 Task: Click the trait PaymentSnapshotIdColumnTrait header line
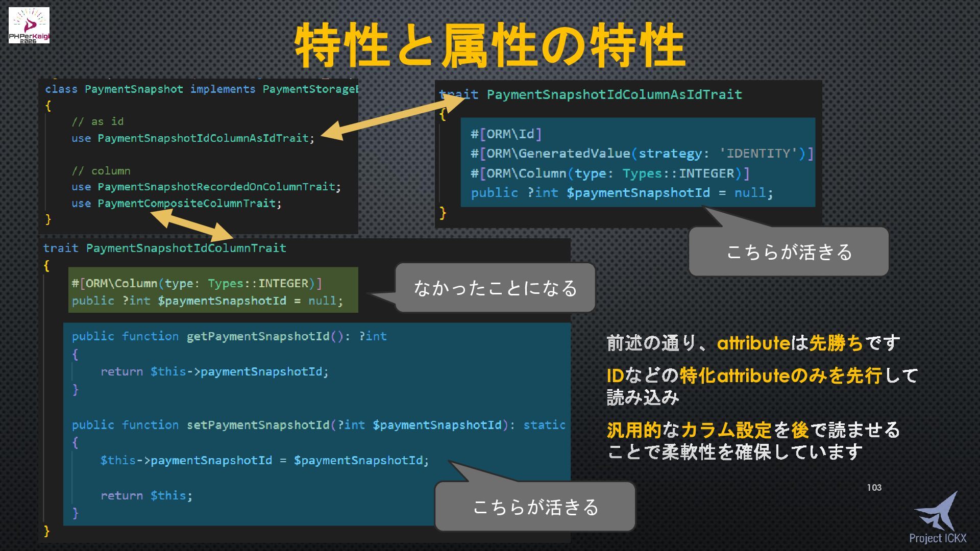tap(164, 248)
